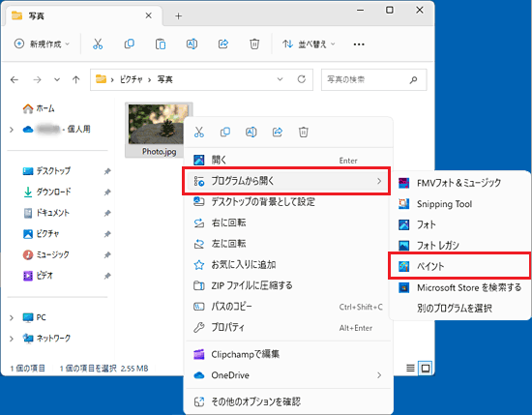Expand the PC tree node
Image resolution: width=532 pixels, height=415 pixels.
pos(12,317)
